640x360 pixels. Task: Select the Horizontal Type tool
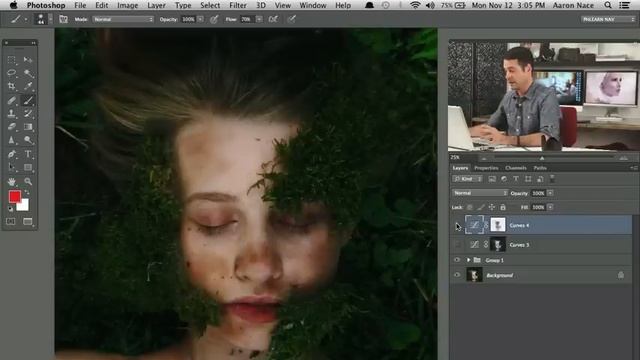click(28, 154)
